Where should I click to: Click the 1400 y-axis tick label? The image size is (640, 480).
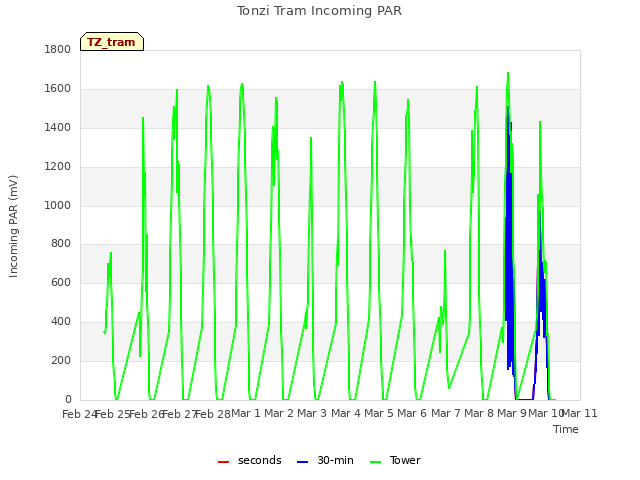coord(58,128)
